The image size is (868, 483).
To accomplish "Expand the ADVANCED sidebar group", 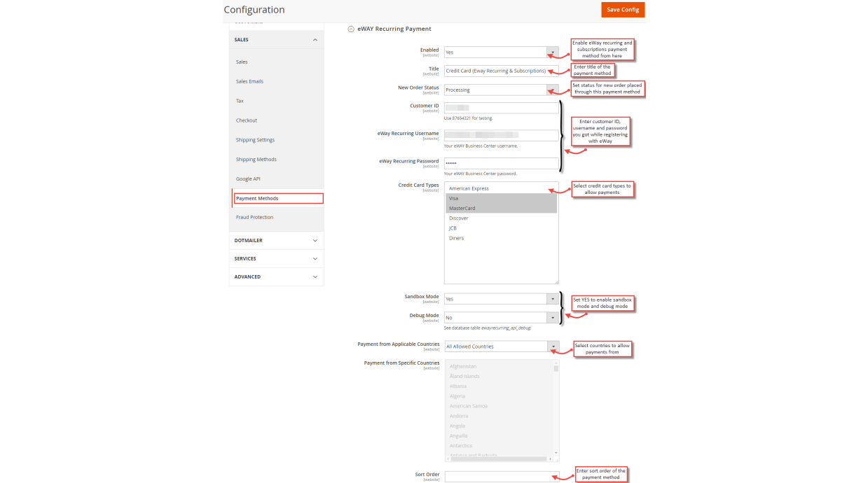I will point(276,277).
